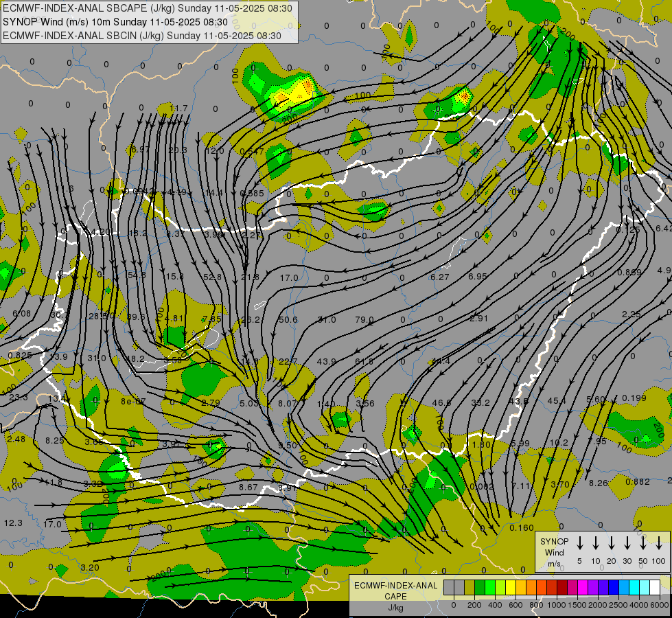Click '400' tick label on colorbar
The height and width of the screenshot is (618, 672).
(x=495, y=605)
